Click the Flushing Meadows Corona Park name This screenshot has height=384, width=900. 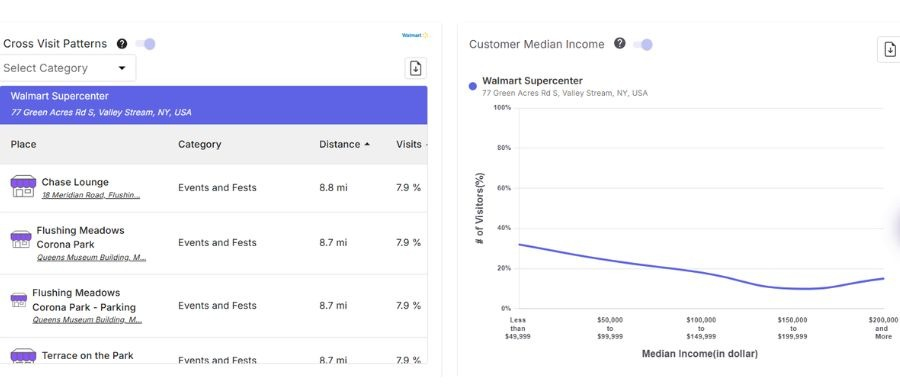coord(80,237)
